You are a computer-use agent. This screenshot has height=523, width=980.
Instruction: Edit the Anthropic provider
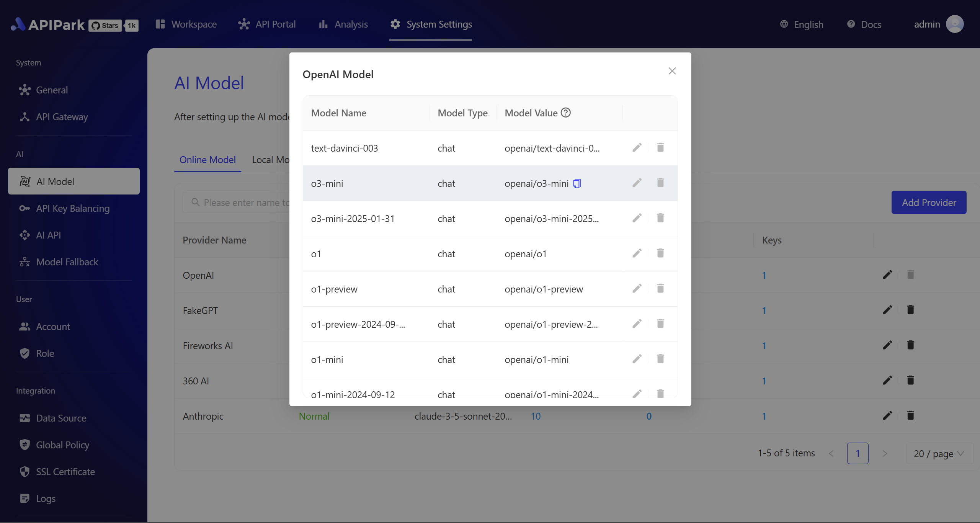click(x=887, y=416)
